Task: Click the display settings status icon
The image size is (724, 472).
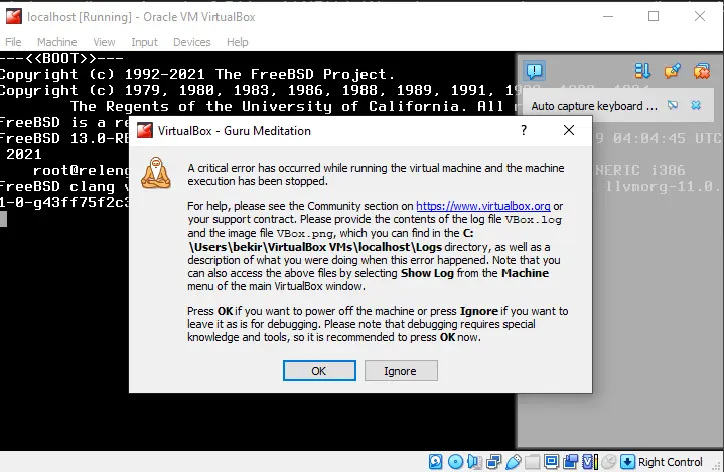Action: tap(551, 461)
